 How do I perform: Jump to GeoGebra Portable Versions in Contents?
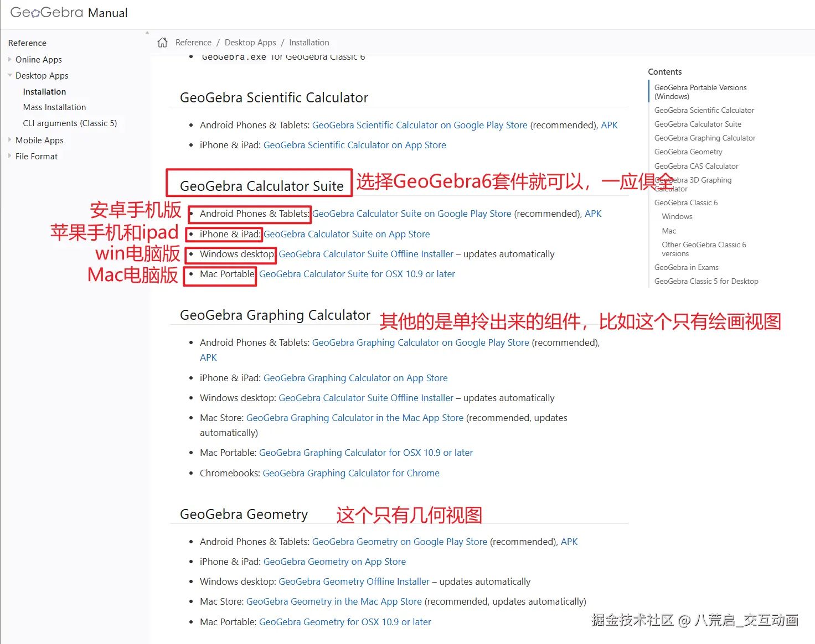pyautogui.click(x=700, y=92)
